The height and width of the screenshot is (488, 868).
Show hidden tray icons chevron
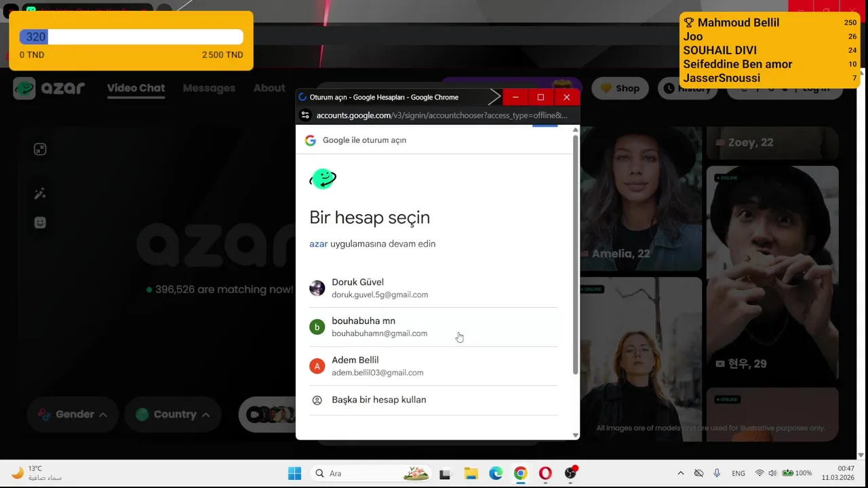[x=681, y=473]
